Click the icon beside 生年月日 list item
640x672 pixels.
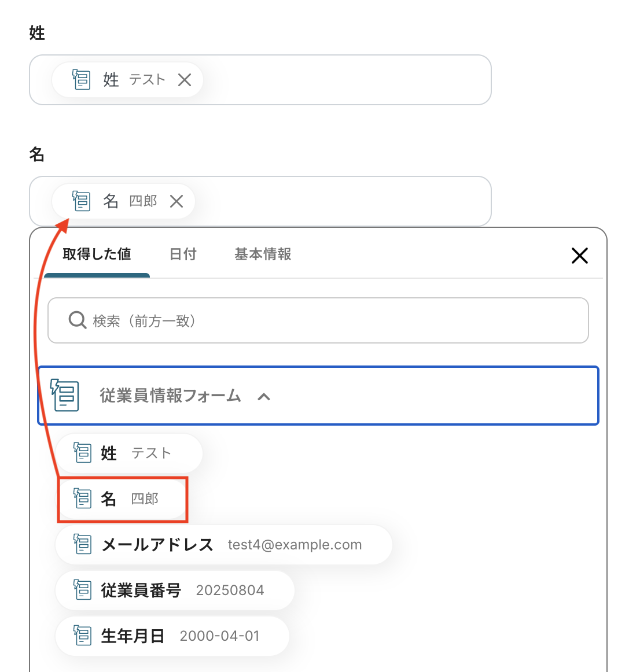pyautogui.click(x=82, y=635)
